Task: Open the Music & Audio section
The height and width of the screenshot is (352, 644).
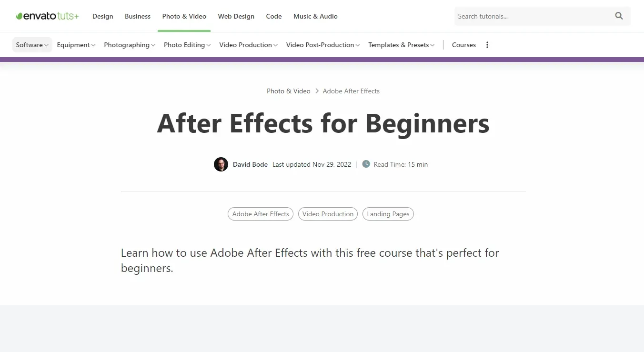Action: (315, 16)
